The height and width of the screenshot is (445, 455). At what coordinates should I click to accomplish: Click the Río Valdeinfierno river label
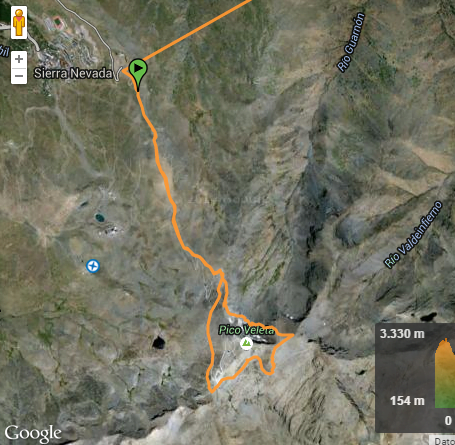[x=413, y=234]
